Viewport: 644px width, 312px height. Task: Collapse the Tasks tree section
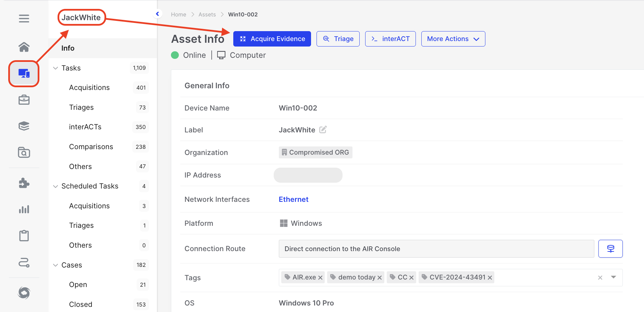(x=55, y=68)
